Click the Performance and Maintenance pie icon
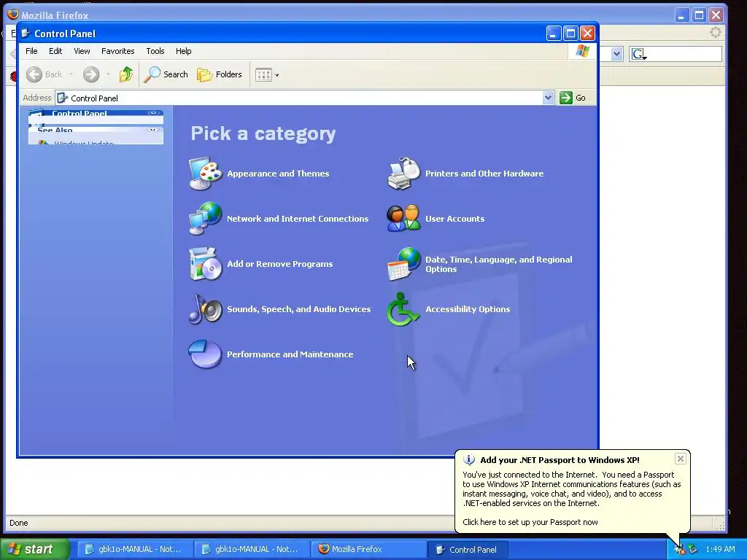 coord(205,354)
